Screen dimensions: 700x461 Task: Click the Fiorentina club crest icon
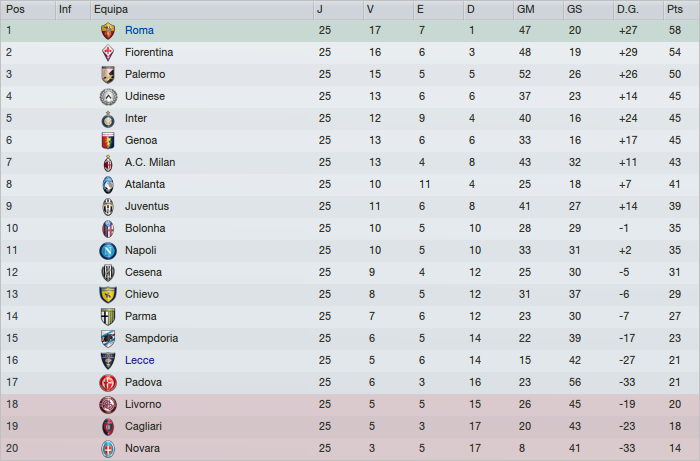pos(108,52)
